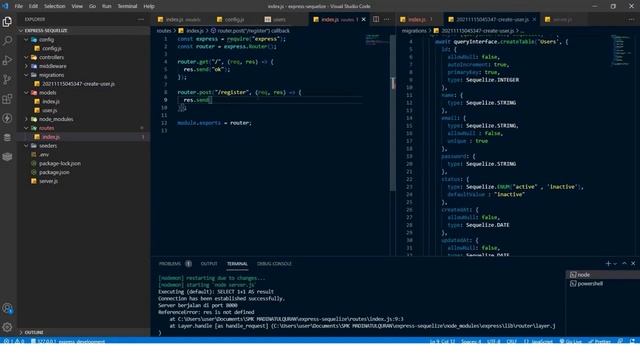Click the notifications bell in status bar

(x=632, y=341)
